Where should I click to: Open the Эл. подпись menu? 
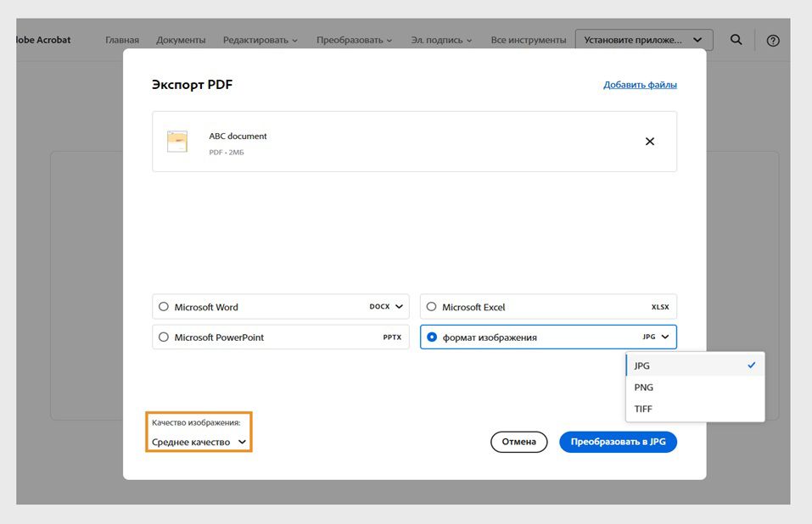[440, 39]
